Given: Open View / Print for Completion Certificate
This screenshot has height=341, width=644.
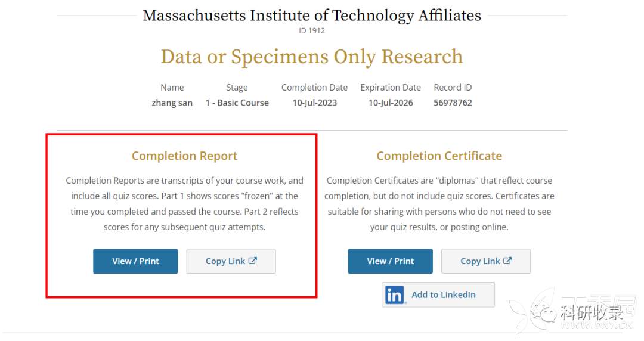Looking at the screenshot, I should [390, 261].
